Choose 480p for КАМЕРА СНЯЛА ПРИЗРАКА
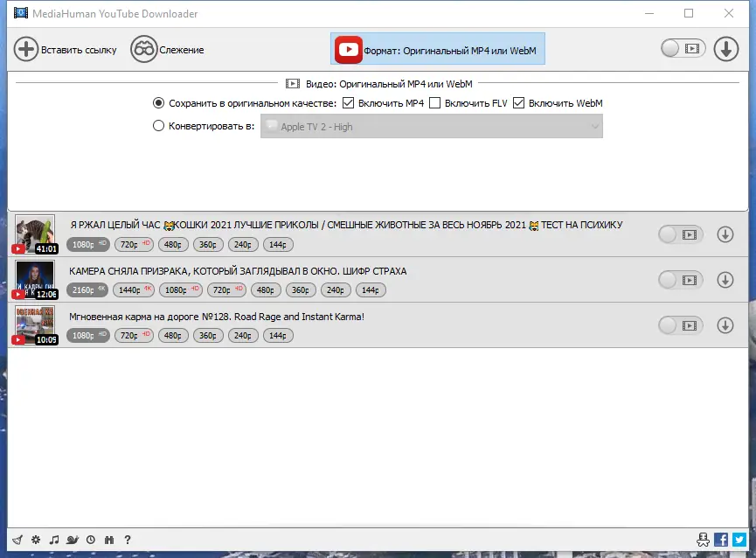 [266, 289]
